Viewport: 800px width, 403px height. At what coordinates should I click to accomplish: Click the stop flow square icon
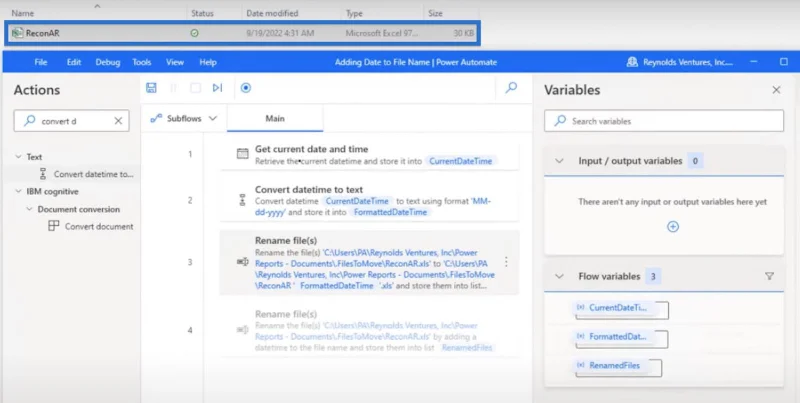[x=195, y=88]
